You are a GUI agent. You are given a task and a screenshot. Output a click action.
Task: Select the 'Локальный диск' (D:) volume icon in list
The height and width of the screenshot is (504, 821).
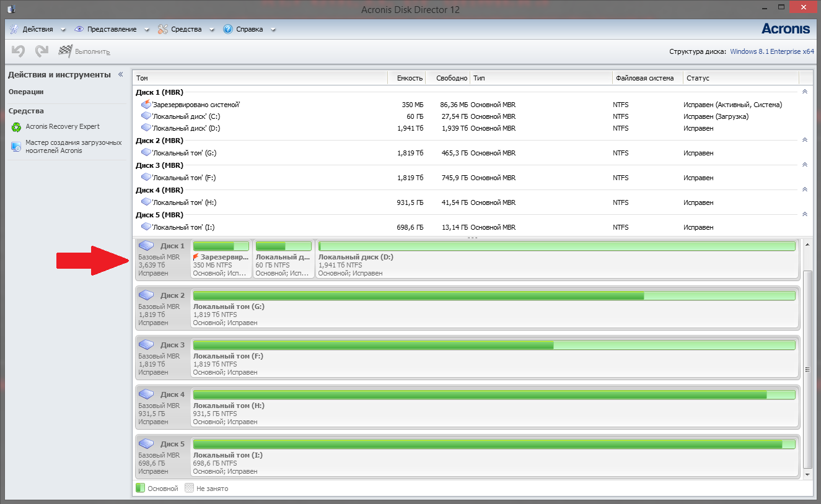146,128
